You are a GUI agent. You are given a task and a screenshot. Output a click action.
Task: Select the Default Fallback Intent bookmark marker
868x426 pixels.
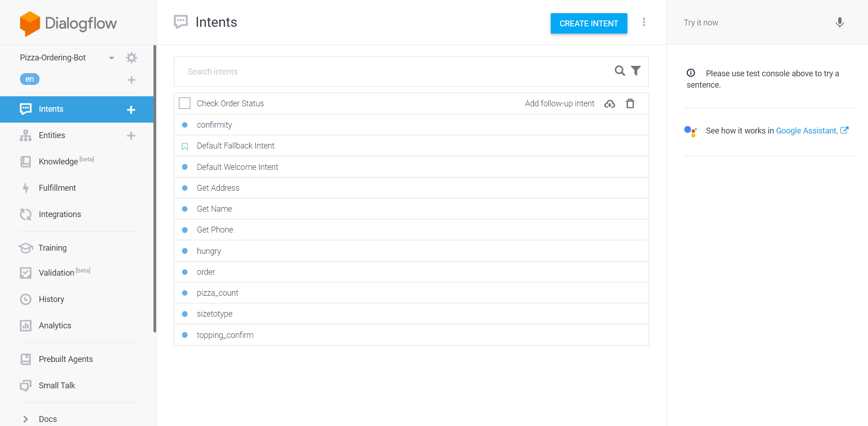(x=184, y=146)
